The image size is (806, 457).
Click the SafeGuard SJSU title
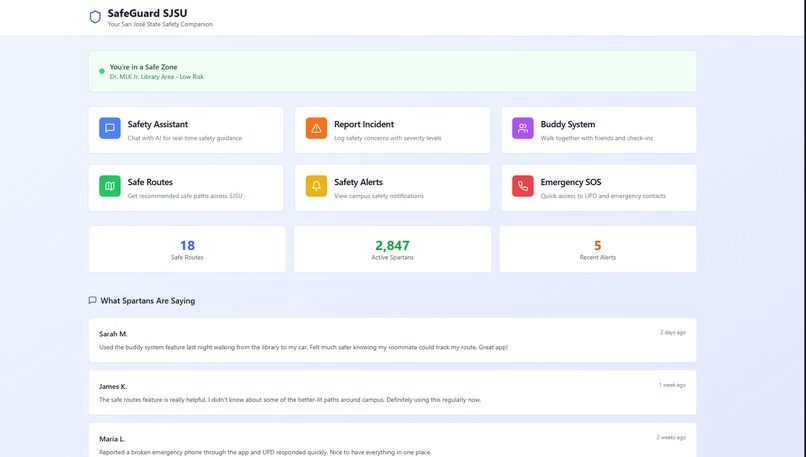147,13
